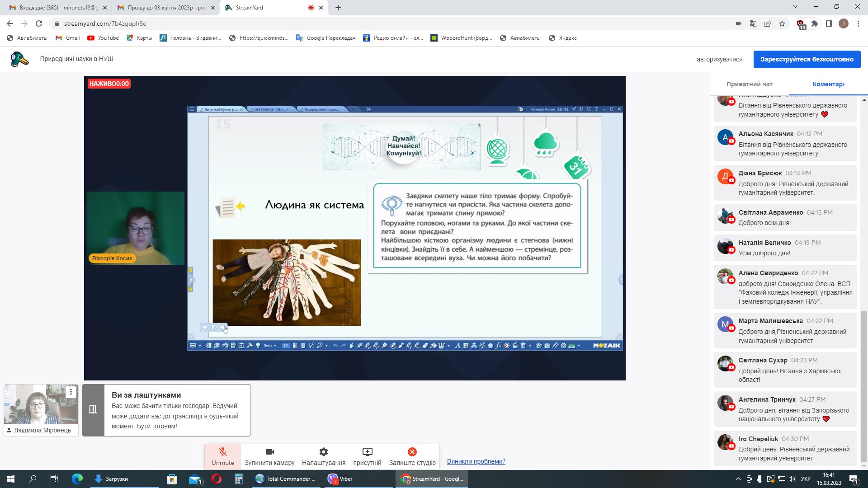Stop the camera with Зупинити камеру
Viewport: 868px width, 488px height.
tap(269, 457)
